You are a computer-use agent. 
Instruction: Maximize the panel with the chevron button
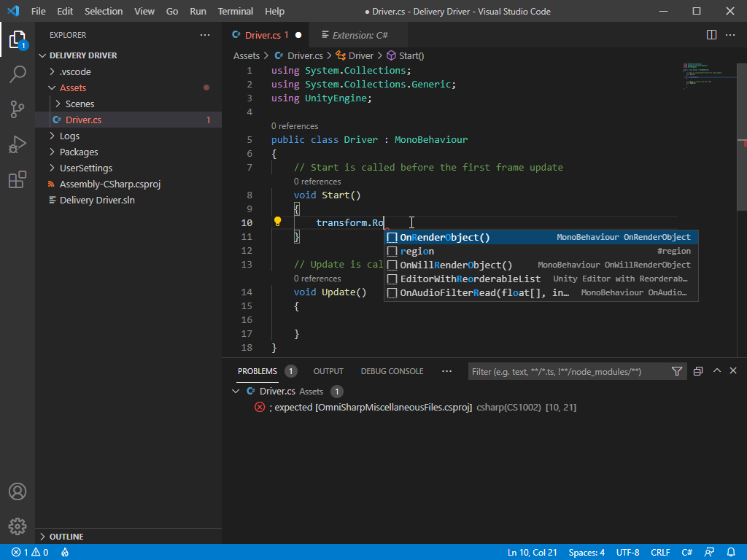coord(717,370)
